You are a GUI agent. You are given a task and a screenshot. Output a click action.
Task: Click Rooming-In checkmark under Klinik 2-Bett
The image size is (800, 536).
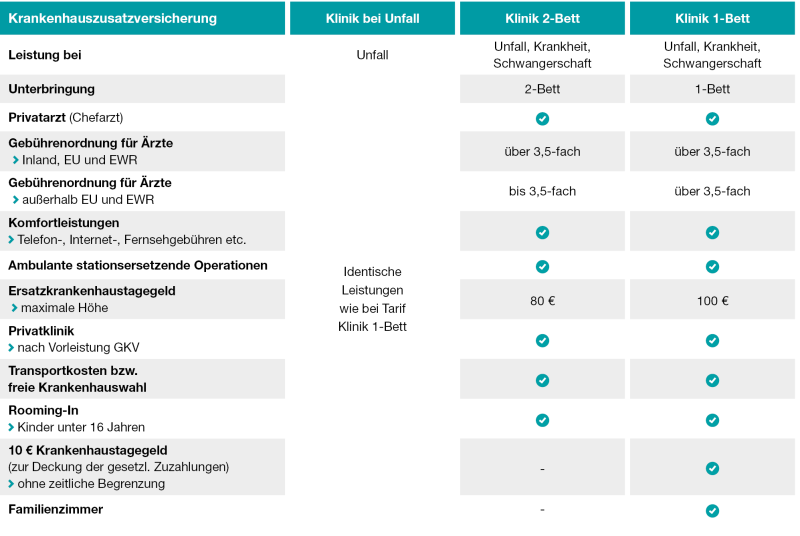(x=542, y=420)
